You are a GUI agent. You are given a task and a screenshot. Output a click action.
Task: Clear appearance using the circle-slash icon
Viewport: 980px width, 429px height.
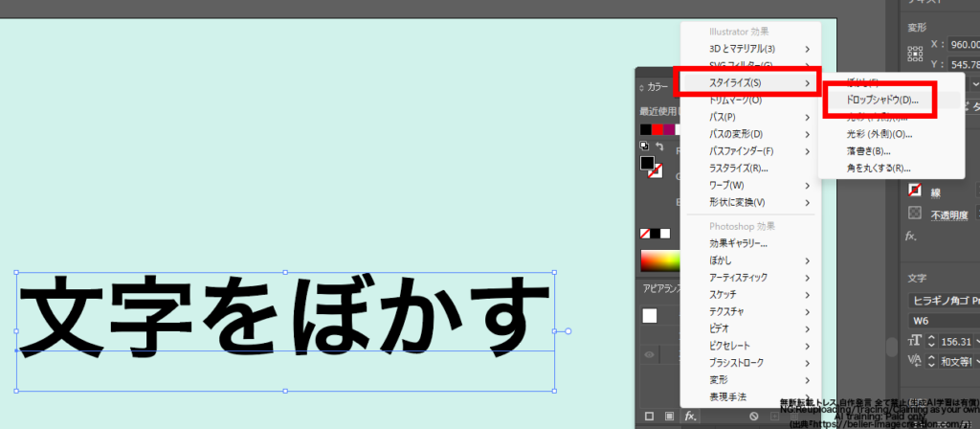pyautogui.click(x=754, y=416)
